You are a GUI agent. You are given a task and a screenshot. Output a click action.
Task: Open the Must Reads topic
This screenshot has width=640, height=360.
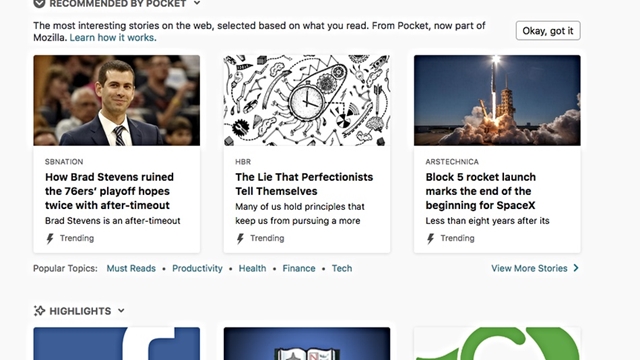click(x=131, y=268)
